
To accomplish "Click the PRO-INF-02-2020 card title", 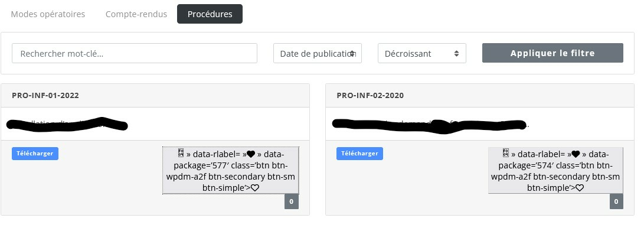I will (x=370, y=95).
